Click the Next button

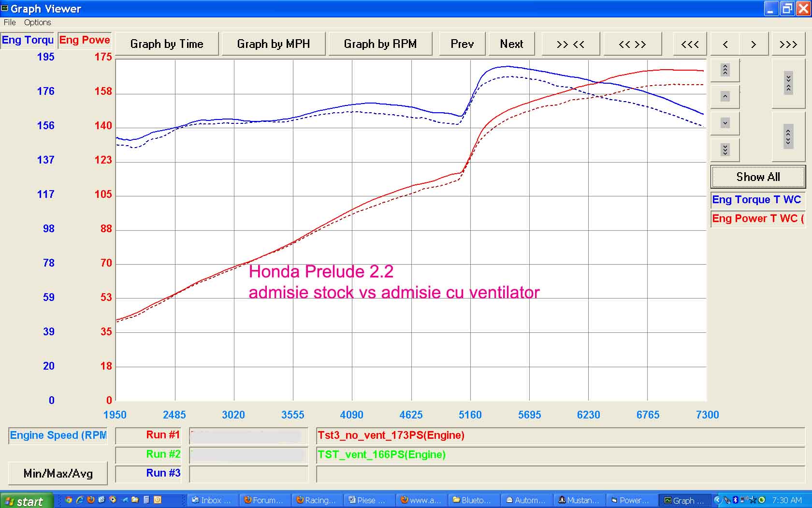point(512,45)
